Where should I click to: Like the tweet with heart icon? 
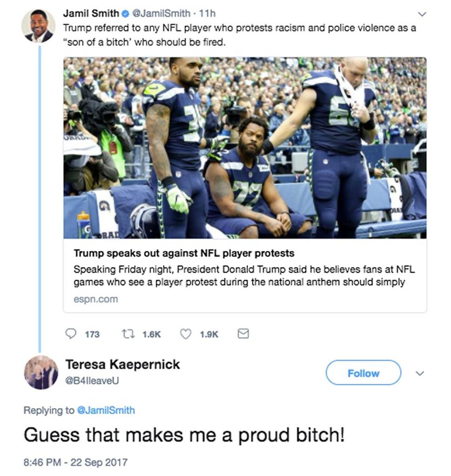pyautogui.click(x=186, y=334)
